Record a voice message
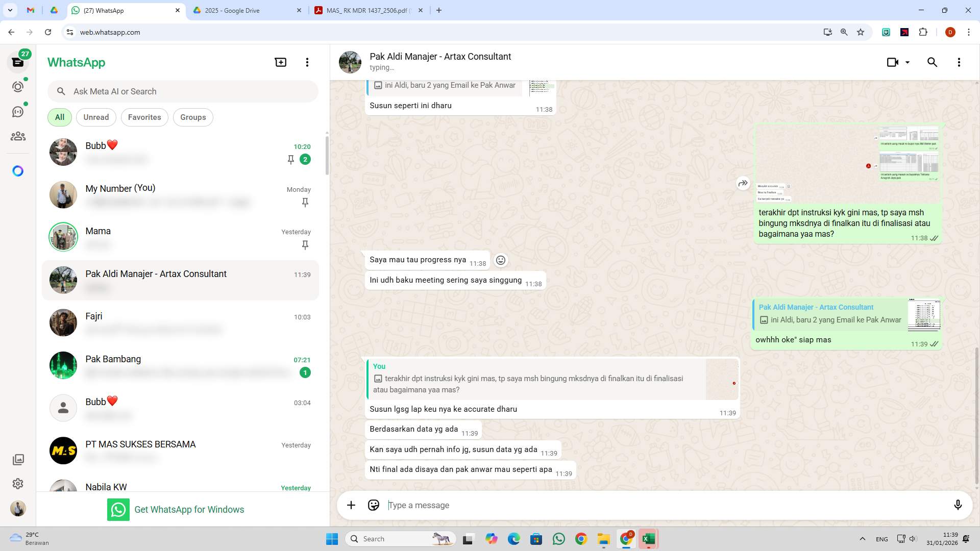980x551 pixels. [x=958, y=505]
